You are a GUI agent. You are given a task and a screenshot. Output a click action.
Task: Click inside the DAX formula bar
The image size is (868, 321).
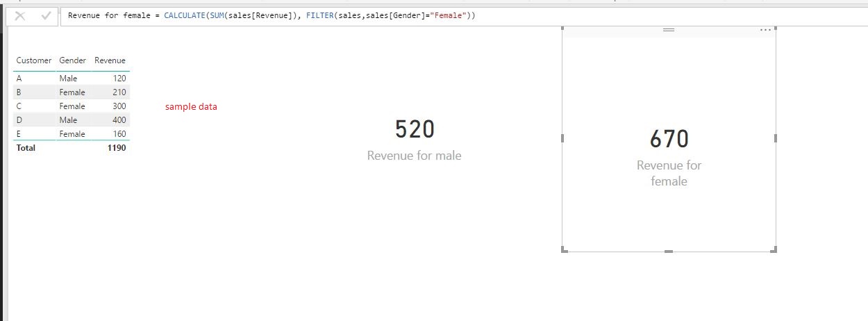point(463,16)
